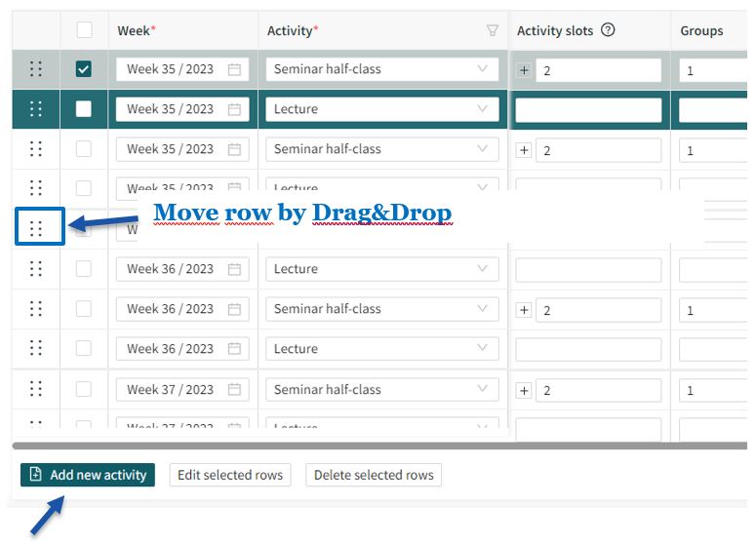The height and width of the screenshot is (545, 756).
Task: Open the calendar icon in first Week 35 row
Action: pos(234,69)
